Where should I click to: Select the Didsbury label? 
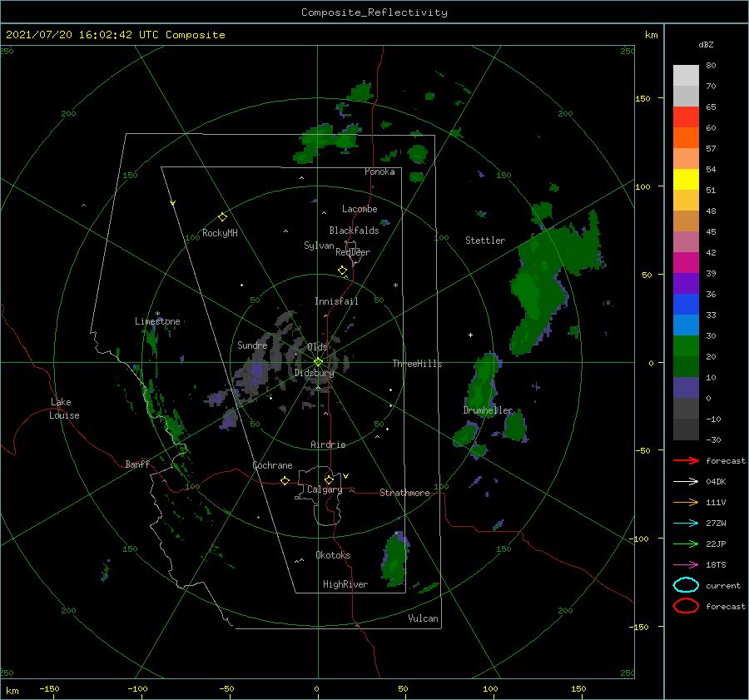[x=314, y=373]
